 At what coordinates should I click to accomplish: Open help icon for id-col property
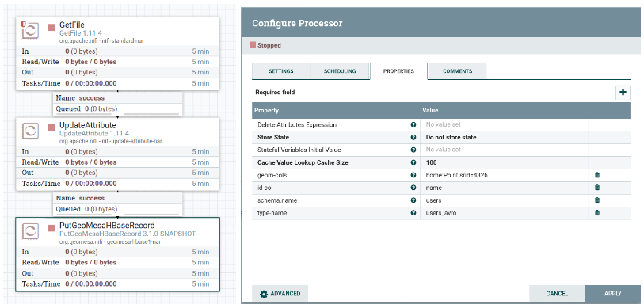click(413, 188)
